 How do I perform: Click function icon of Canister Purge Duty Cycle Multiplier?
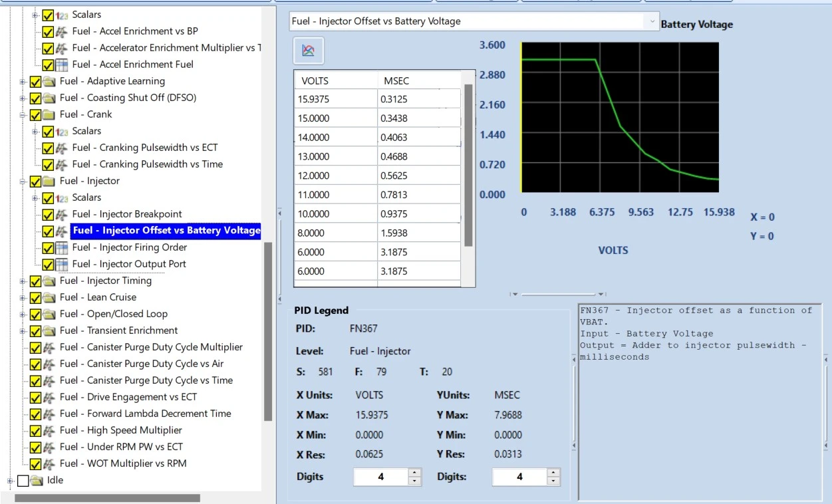click(x=49, y=347)
